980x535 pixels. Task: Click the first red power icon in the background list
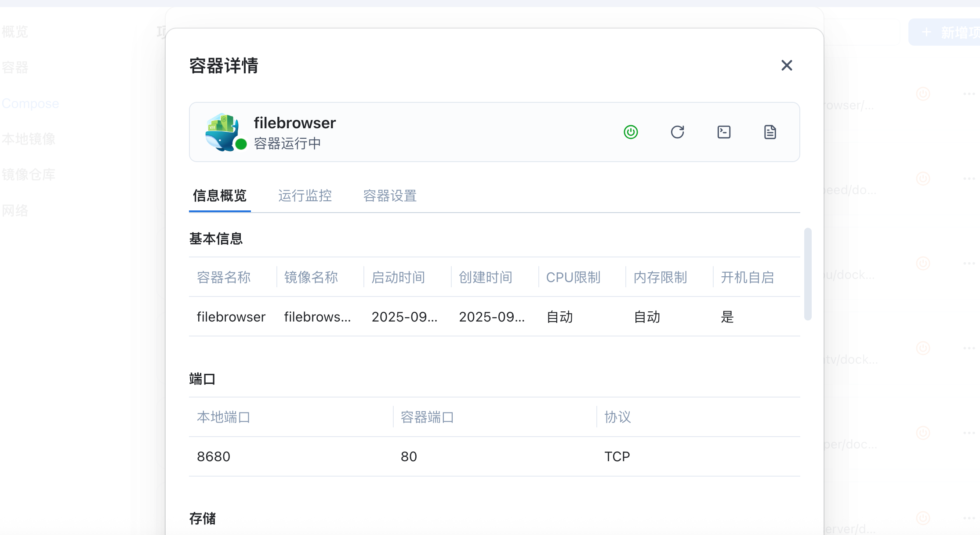pos(923,94)
